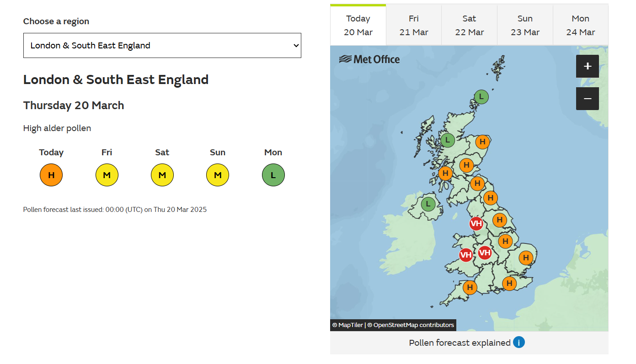Open the Mon 24 Mar tab
Viewport: 636px width, 364px height.
580,25
